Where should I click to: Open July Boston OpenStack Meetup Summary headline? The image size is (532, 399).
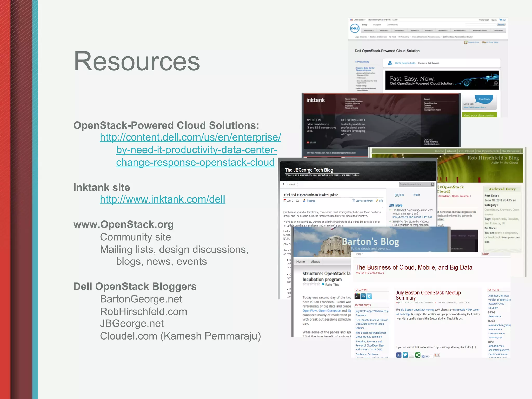(428, 295)
